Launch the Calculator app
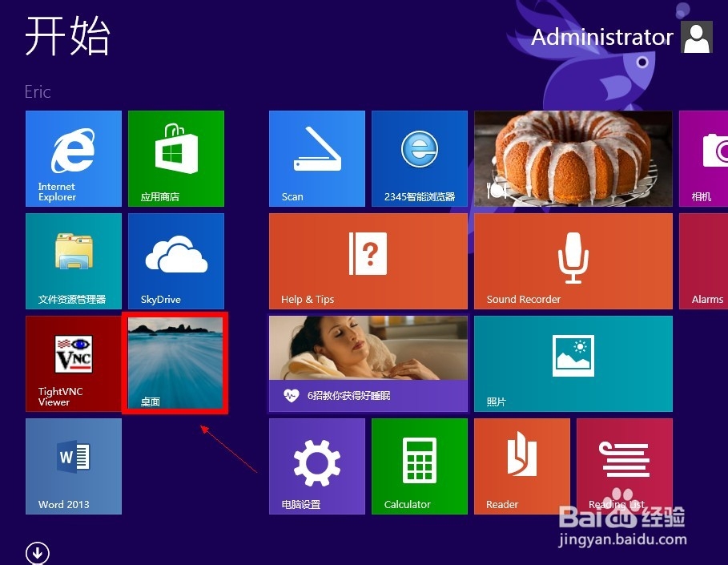 point(419,466)
